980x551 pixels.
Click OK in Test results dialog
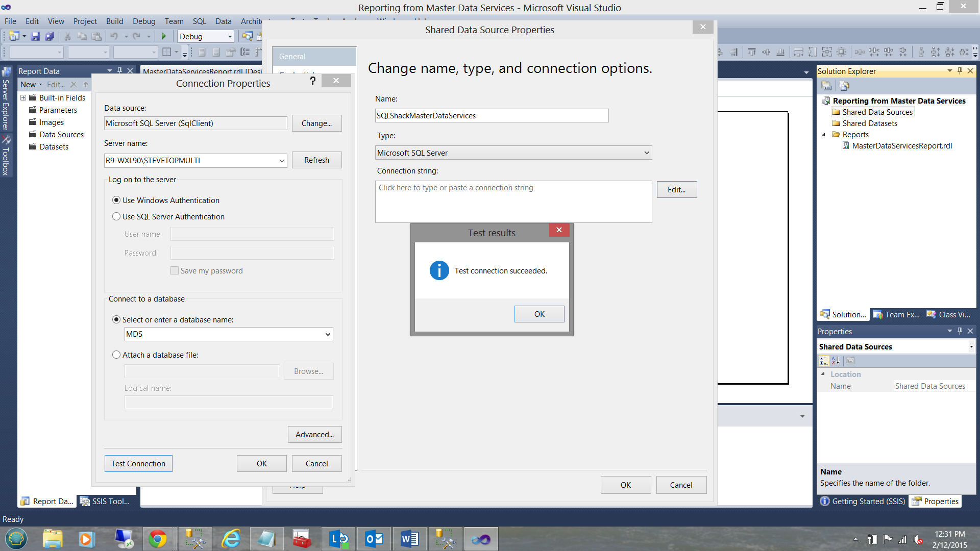[x=539, y=314]
